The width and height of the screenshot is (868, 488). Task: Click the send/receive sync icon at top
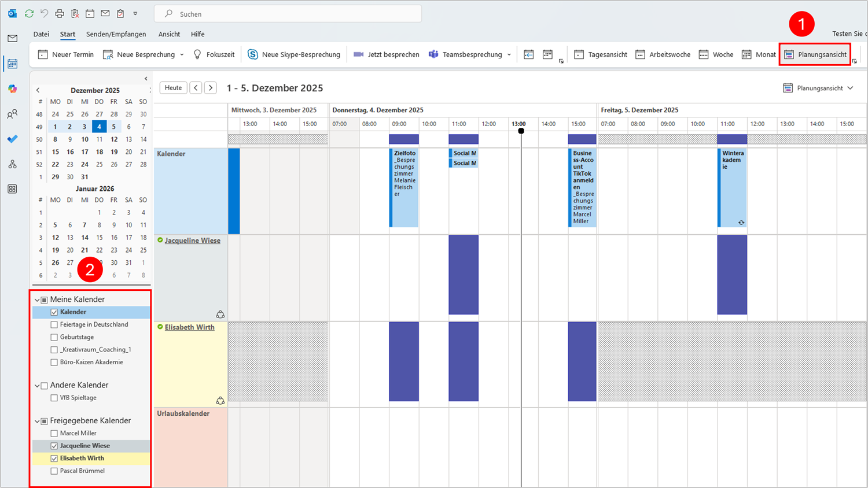29,13
